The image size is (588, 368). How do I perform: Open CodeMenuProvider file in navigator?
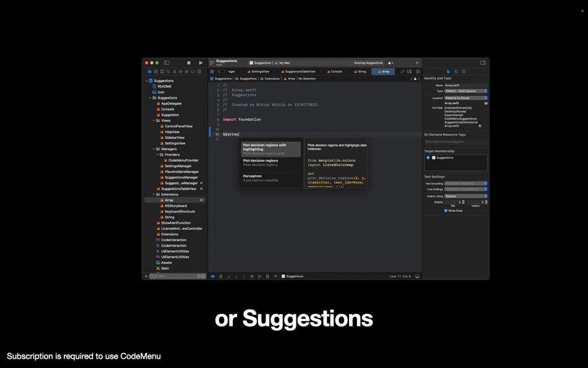[x=183, y=160]
